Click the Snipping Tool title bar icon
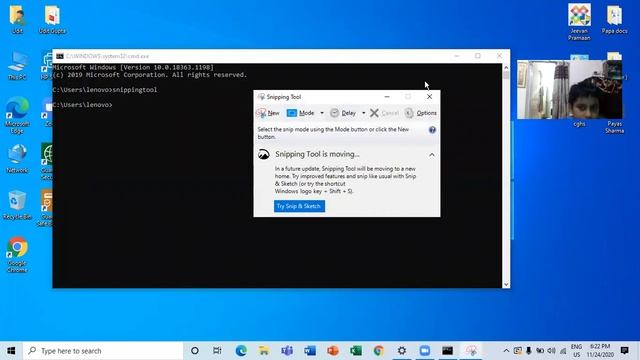The width and height of the screenshot is (640, 360). 261,97
